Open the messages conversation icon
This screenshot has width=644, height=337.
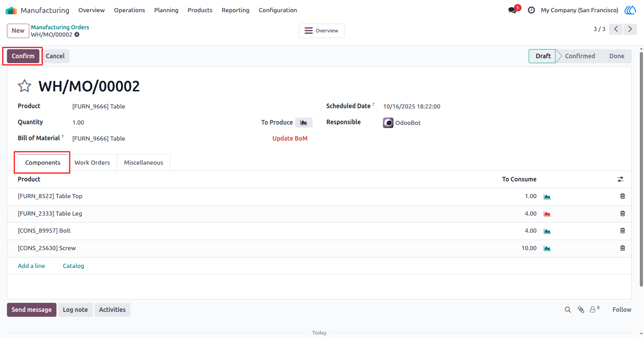tap(512, 10)
